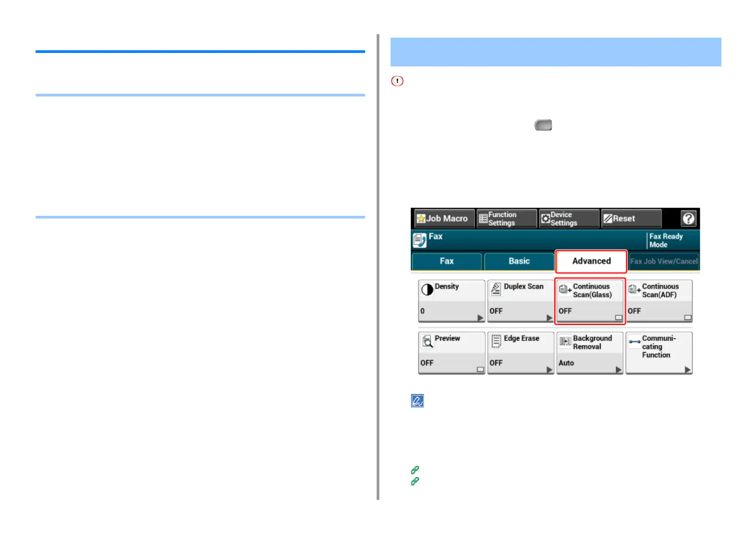Click the red exclamation caution icon
756x534 pixels.
[x=397, y=81]
